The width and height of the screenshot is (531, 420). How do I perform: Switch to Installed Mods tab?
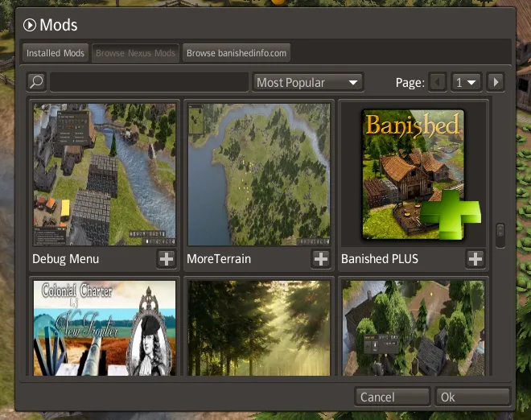56,53
